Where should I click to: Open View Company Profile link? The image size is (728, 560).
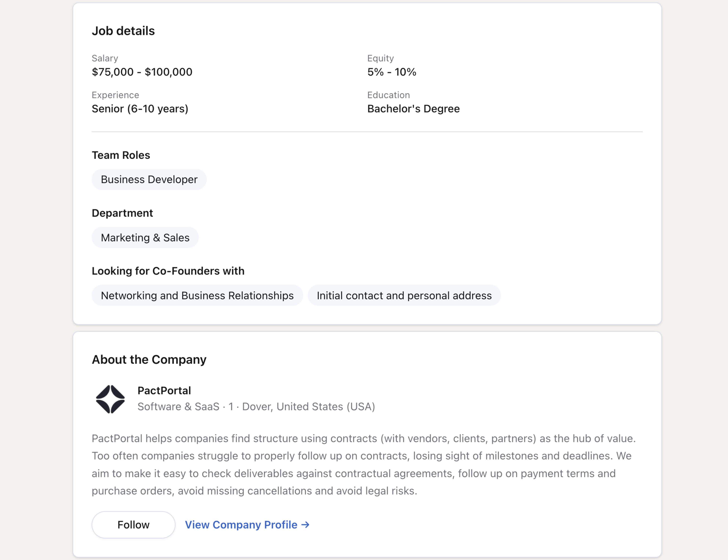247,525
